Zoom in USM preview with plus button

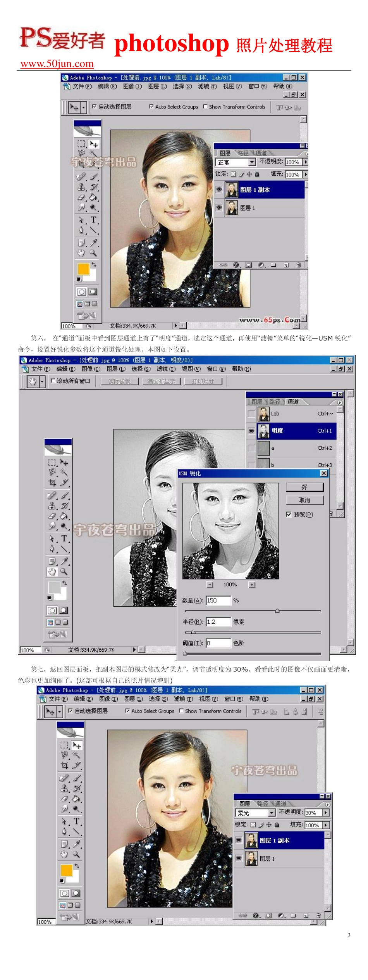point(252,585)
